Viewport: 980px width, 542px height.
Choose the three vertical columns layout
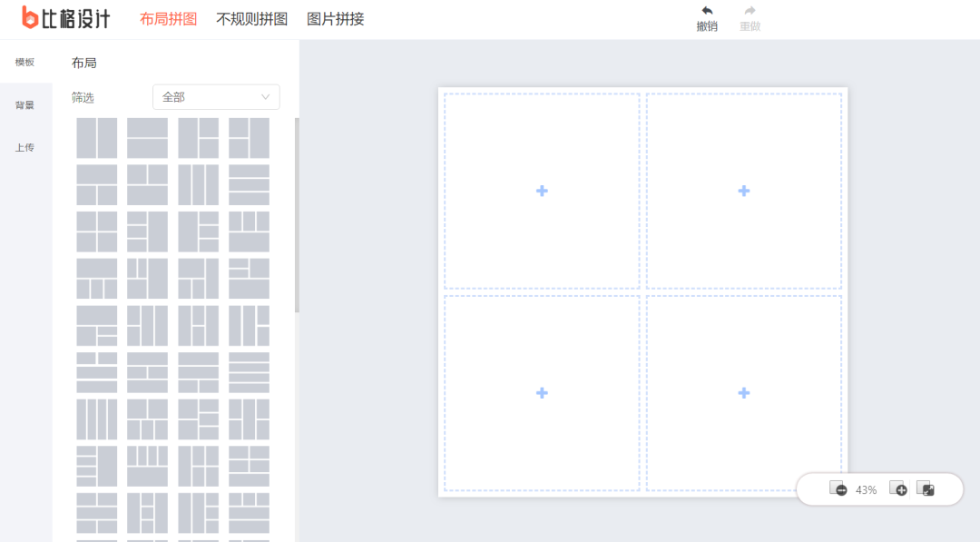(198, 185)
